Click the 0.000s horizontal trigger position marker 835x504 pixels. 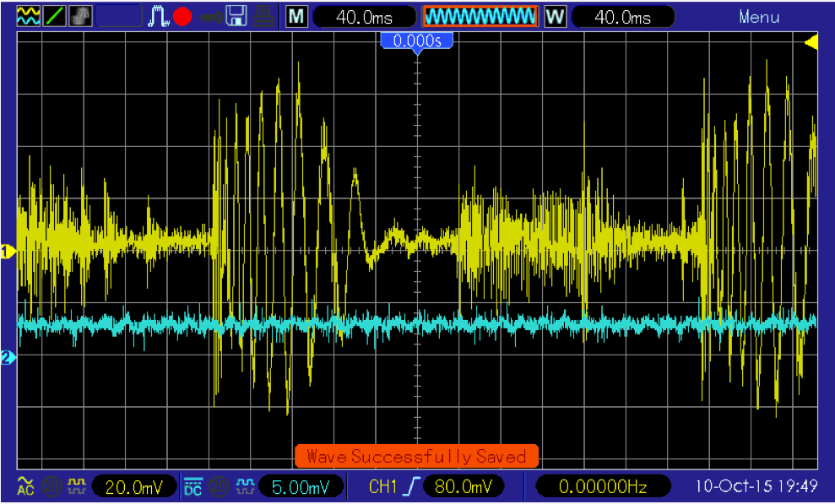click(417, 41)
